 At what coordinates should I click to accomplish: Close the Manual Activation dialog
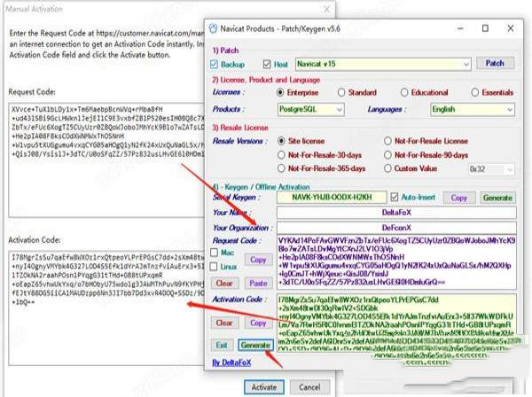click(326, 9)
